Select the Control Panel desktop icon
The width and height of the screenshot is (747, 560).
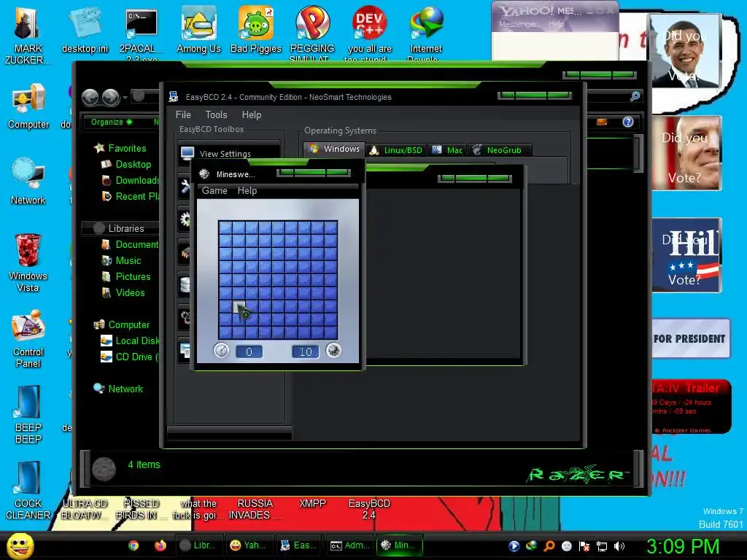pyautogui.click(x=28, y=339)
